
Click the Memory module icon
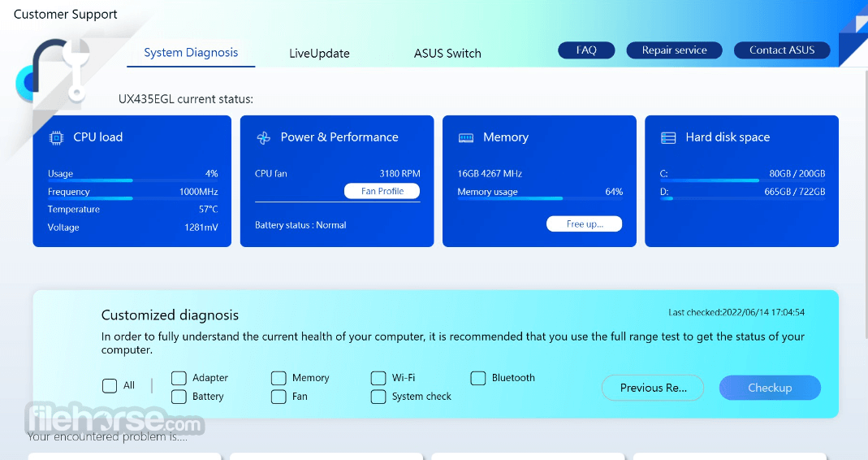466,138
